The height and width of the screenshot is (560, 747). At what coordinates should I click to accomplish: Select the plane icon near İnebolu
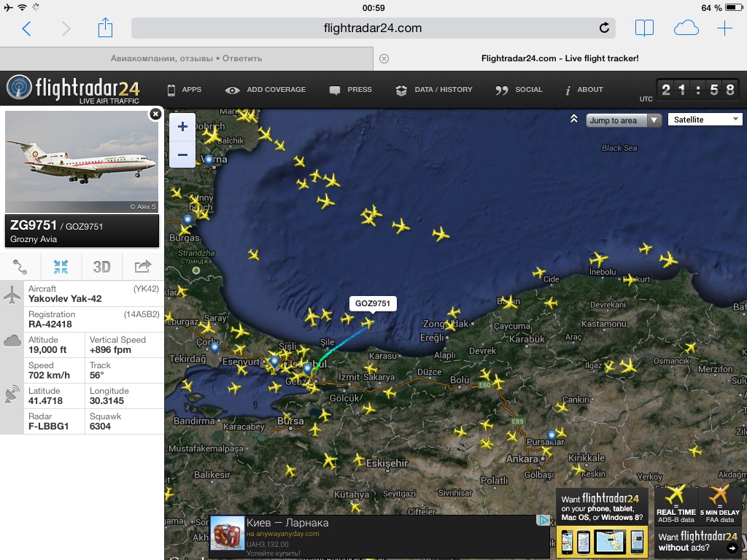coord(598,260)
